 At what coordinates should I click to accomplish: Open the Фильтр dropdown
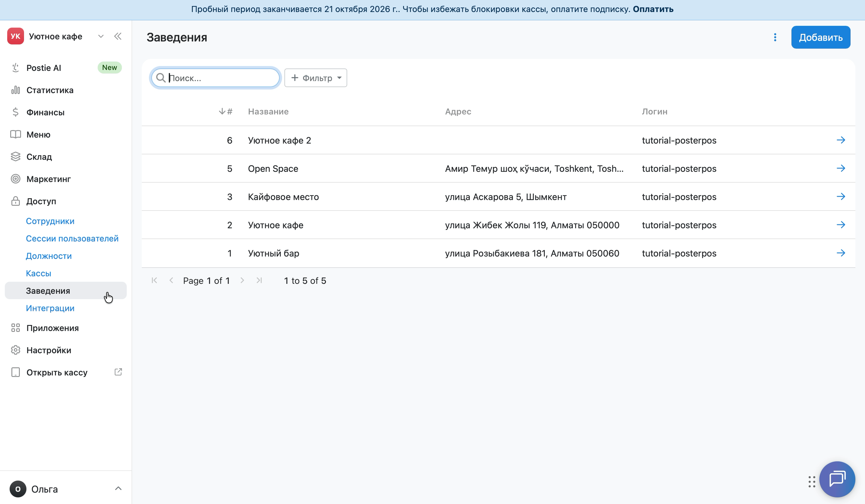tap(315, 78)
